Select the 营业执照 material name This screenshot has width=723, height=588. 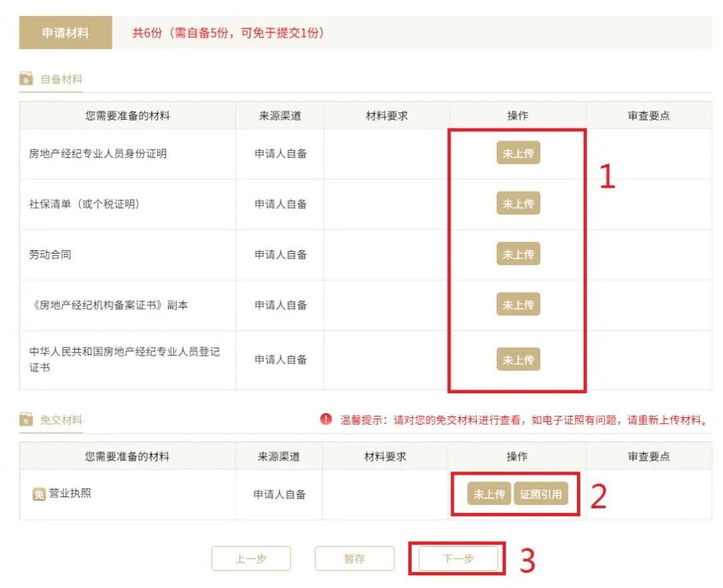coord(70,494)
